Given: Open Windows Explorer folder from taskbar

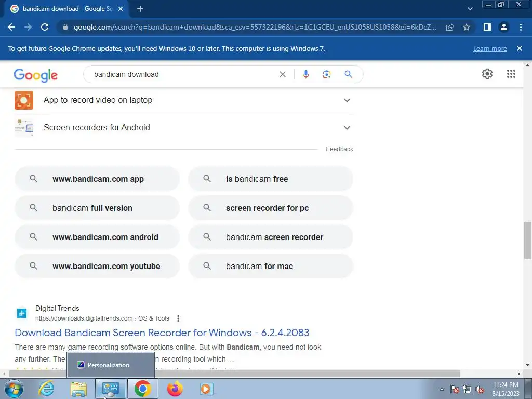Looking at the screenshot, I should pyautogui.click(x=79, y=389).
